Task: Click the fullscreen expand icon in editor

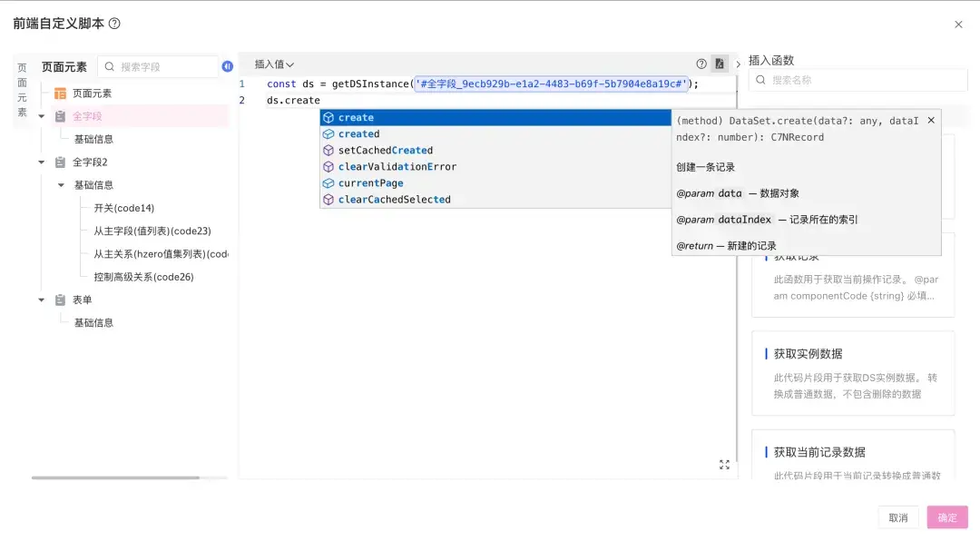Action: (724, 465)
